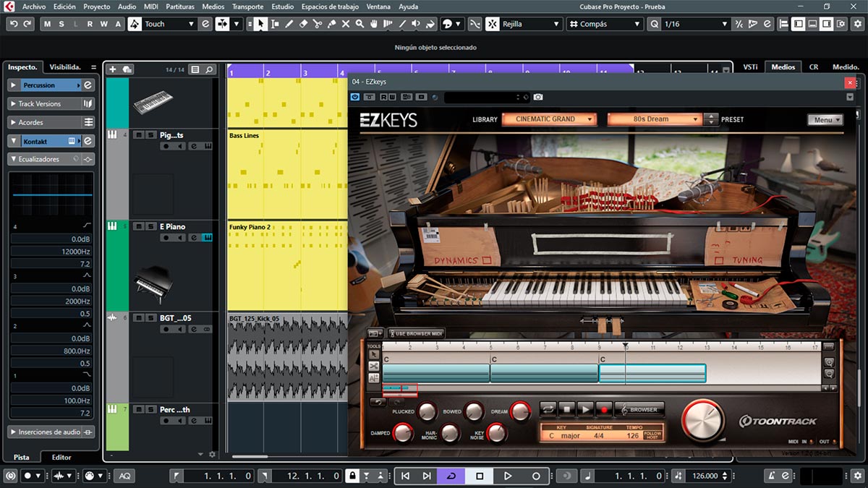The height and width of the screenshot is (488, 868).
Task: Toggle Solo all (S) in toolbar
Action: [62, 24]
